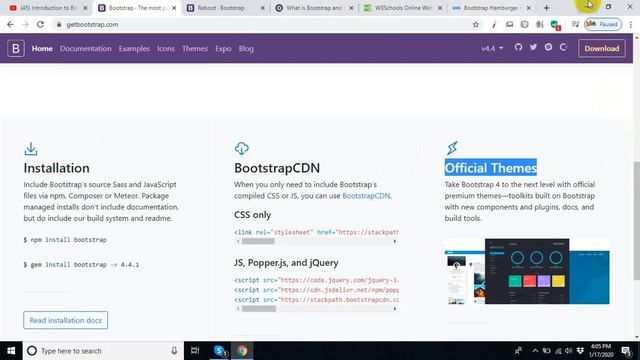
Task: Open a new tab with plus icon
Action: tap(547, 8)
